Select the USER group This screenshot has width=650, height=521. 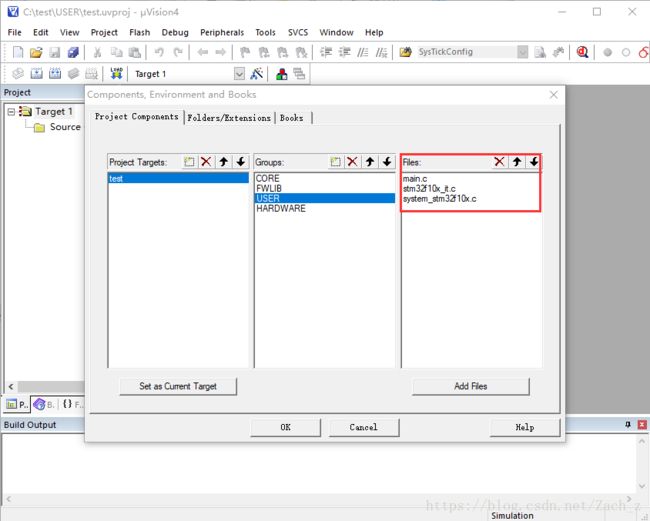[325, 198]
